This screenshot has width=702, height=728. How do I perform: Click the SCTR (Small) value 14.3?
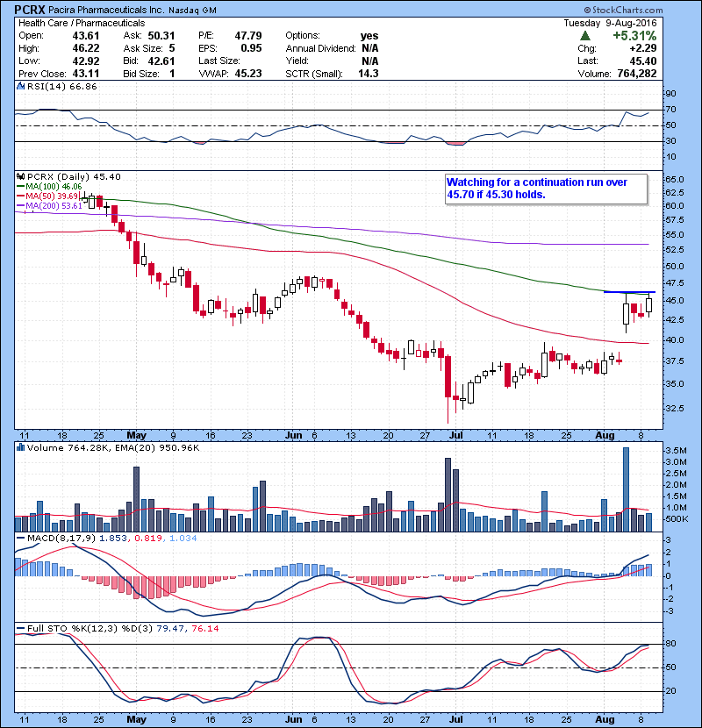(x=369, y=74)
